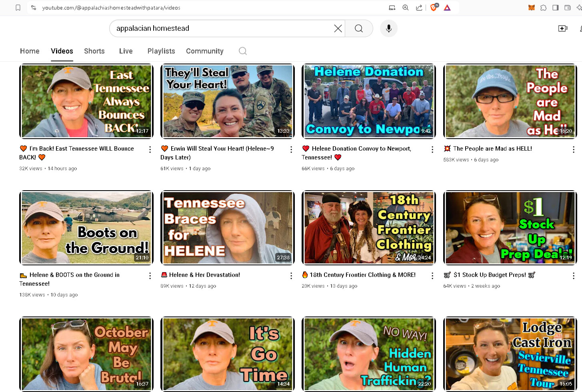The width and height of the screenshot is (582, 392).
Task: Open the channel search magnifier icon
Action: click(x=243, y=51)
